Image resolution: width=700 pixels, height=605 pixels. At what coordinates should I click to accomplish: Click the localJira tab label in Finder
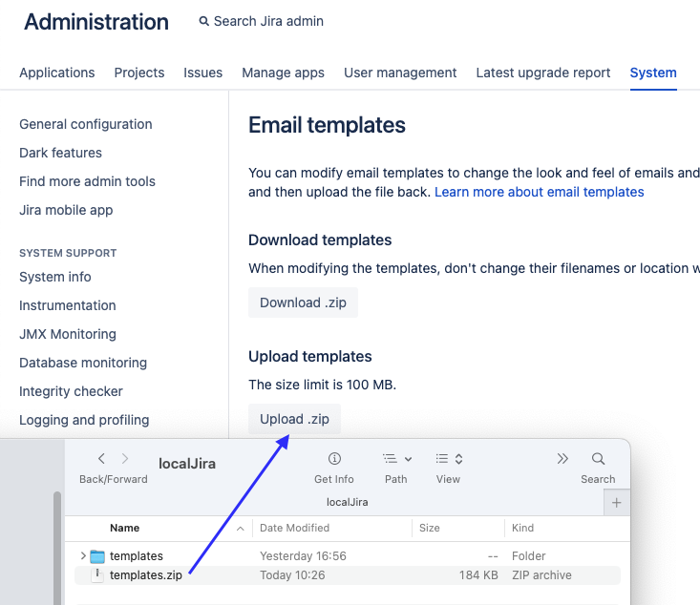[x=348, y=502]
